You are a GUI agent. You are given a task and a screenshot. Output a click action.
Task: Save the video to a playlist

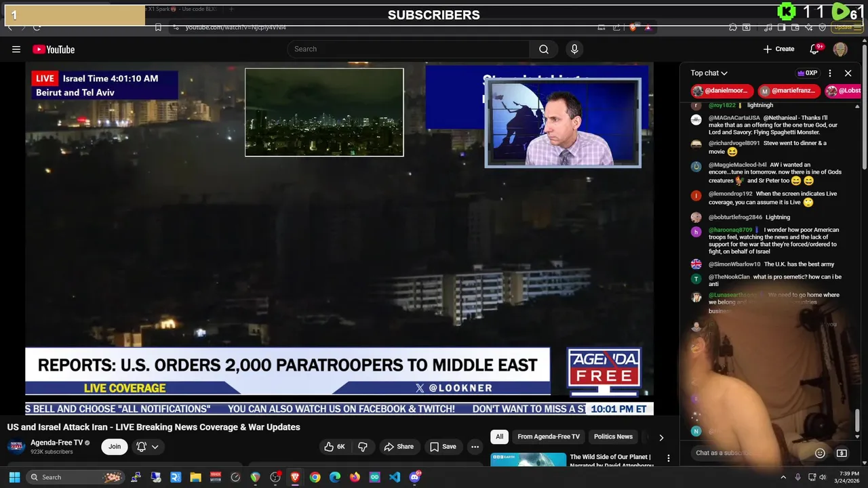pyautogui.click(x=443, y=447)
